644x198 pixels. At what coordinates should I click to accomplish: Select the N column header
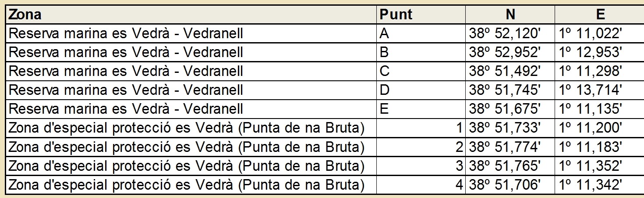(x=510, y=14)
